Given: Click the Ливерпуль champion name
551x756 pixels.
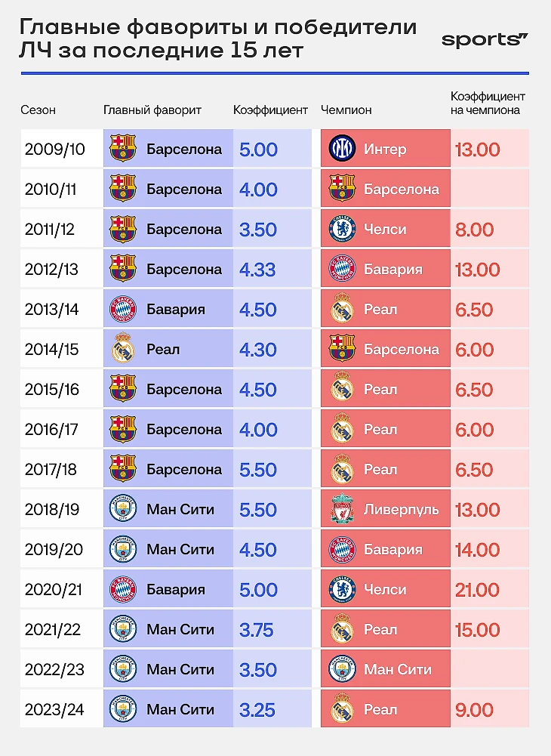Looking at the screenshot, I should click(x=401, y=510).
